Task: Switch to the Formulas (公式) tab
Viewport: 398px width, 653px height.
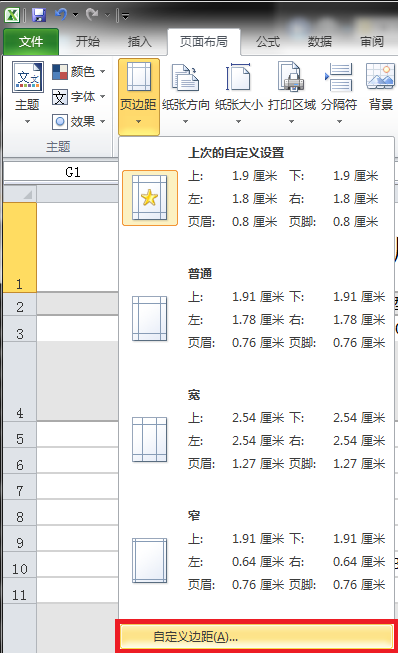Action: click(267, 42)
